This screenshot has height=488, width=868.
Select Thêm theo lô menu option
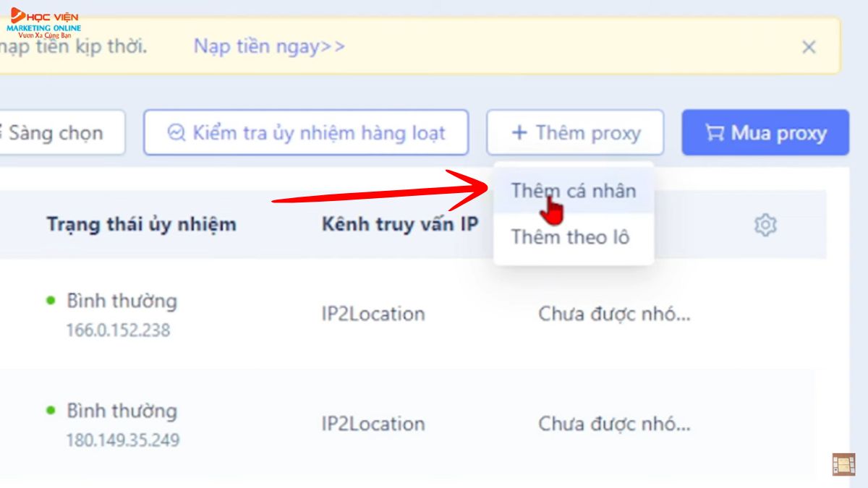(x=574, y=237)
